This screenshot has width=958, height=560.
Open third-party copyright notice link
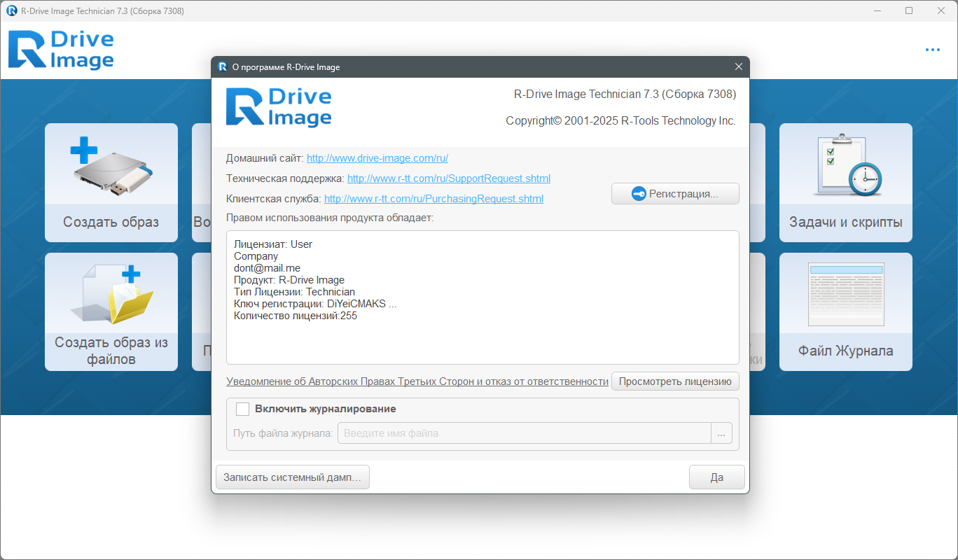417,381
